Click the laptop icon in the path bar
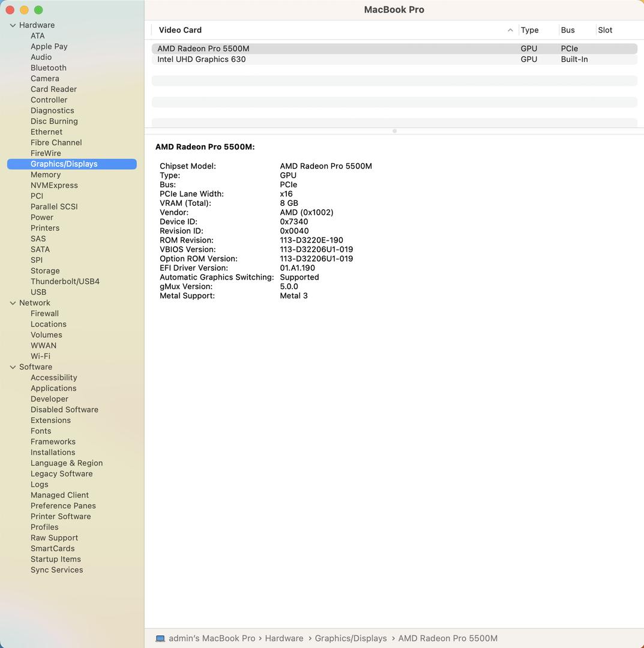The height and width of the screenshot is (648, 644). coord(160,638)
